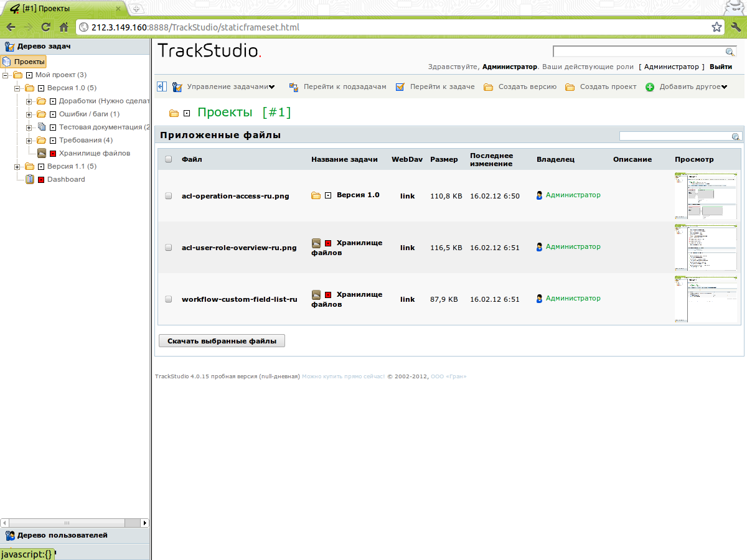Check the acl-user-role-overview-ru.png file checkbox

pos(168,248)
